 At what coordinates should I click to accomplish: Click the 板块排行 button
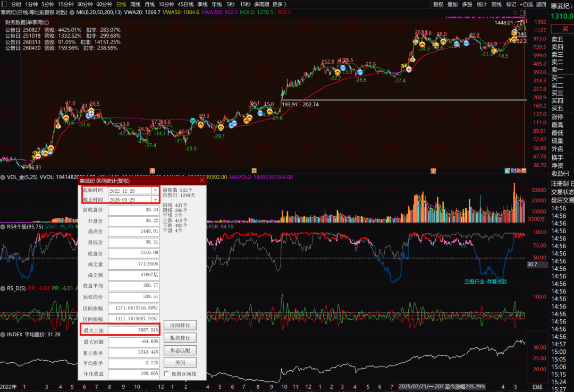(180, 337)
